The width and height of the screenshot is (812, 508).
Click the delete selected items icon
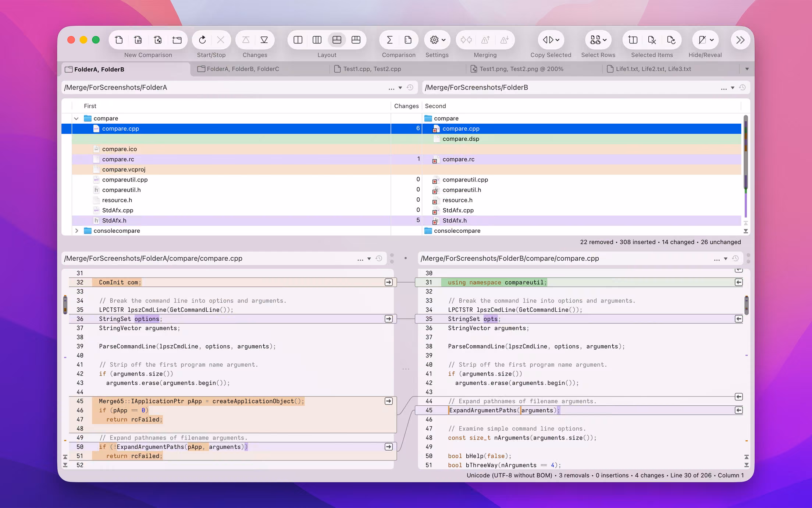pos(652,40)
